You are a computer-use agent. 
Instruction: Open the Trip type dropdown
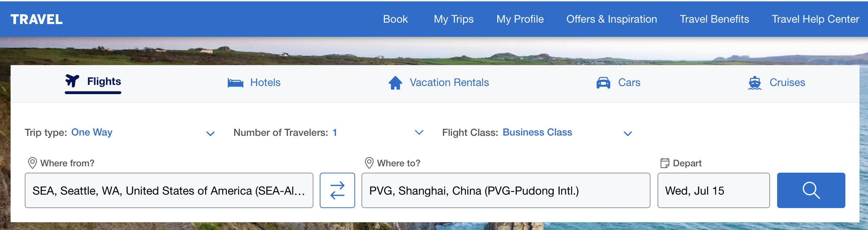click(x=210, y=133)
